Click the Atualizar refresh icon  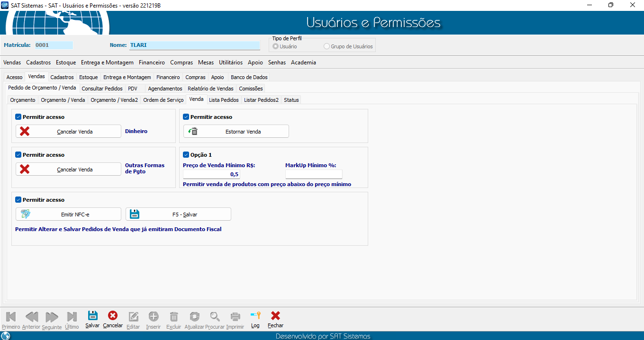coord(194,316)
